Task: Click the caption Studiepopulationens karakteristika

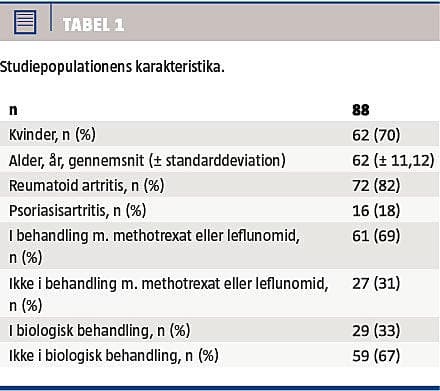Action: point(112,67)
